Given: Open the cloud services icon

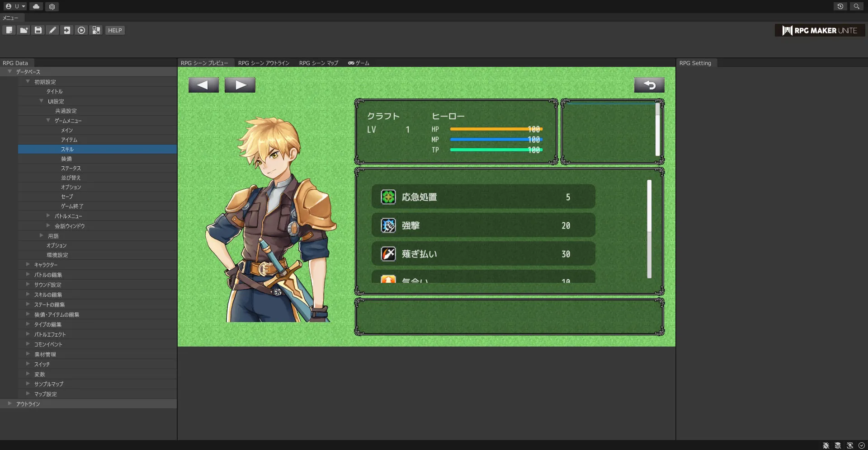Looking at the screenshot, I should [x=36, y=6].
